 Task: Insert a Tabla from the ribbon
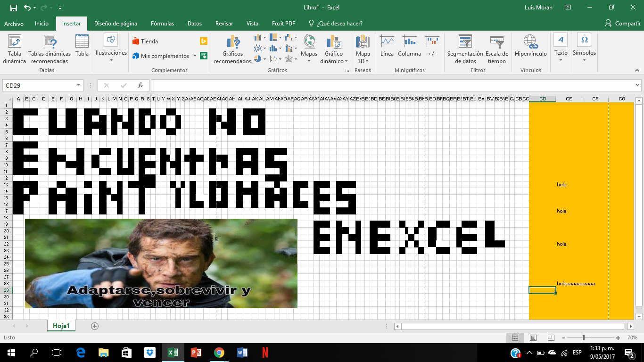click(82, 45)
